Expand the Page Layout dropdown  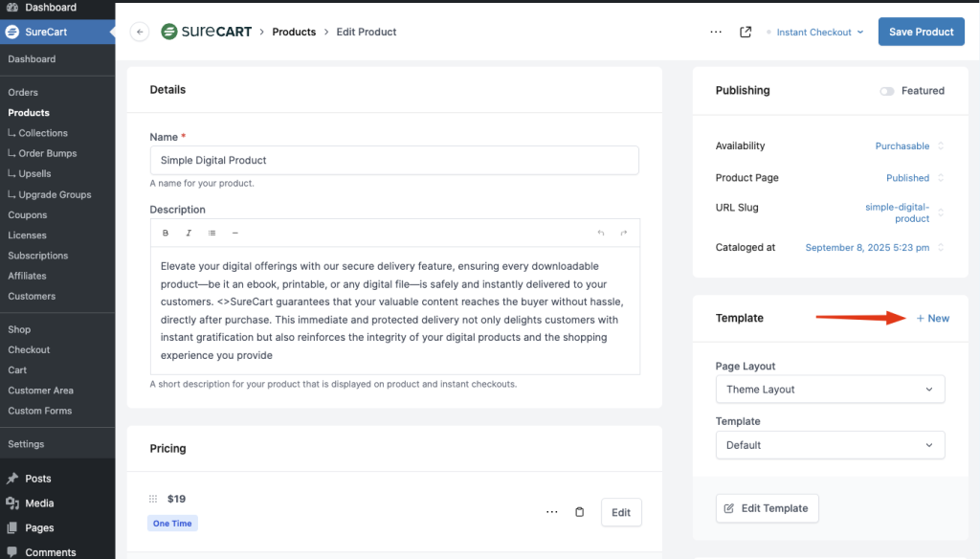830,390
